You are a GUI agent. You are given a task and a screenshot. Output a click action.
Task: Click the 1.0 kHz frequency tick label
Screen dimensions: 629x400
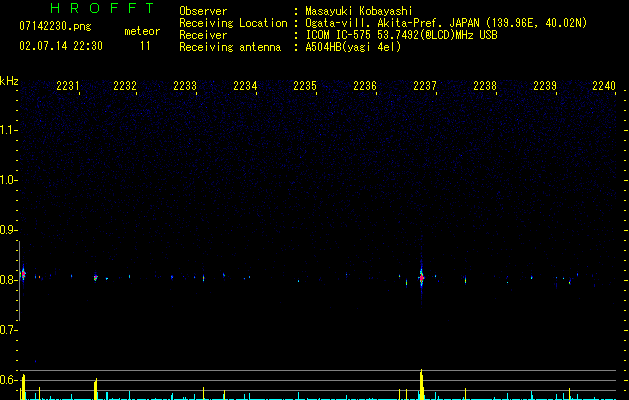click(x=8, y=180)
